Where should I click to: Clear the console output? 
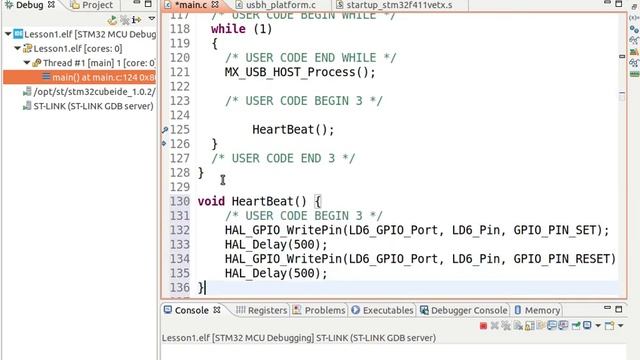tap(518, 326)
